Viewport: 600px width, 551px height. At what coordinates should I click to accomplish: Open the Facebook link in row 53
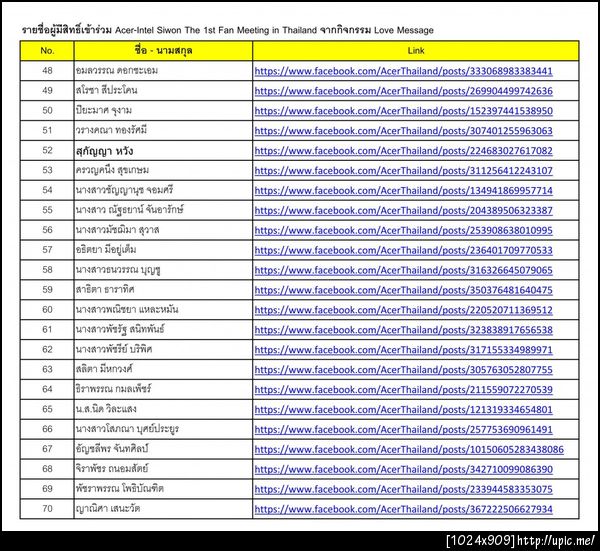403,171
